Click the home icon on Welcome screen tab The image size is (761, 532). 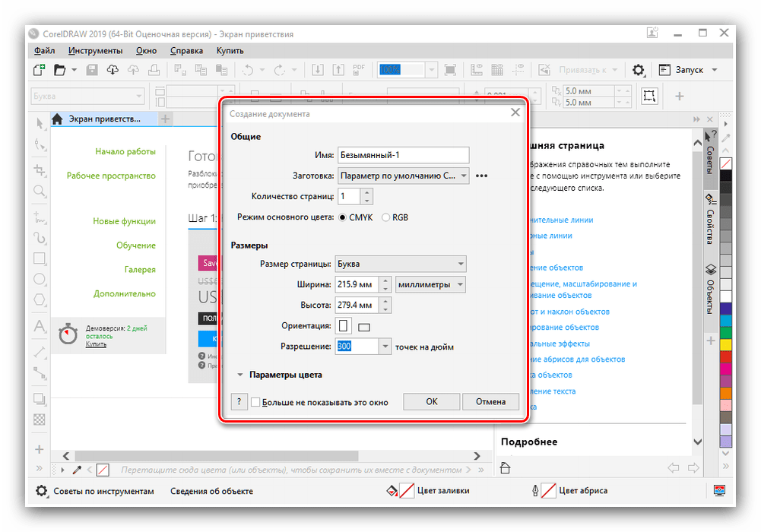[57, 119]
